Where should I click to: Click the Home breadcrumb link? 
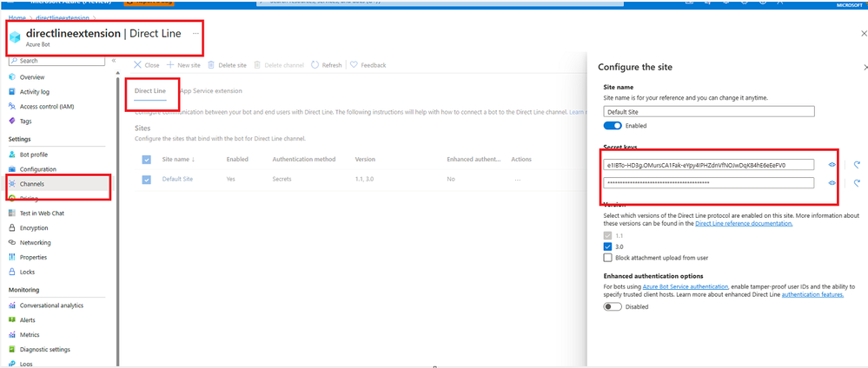coord(17,18)
